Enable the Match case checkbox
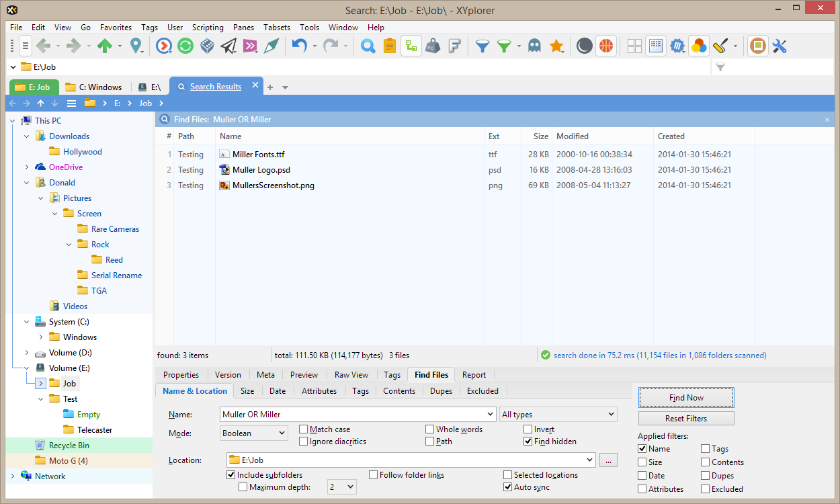Screen dimensions: 840x504 pos(304,429)
